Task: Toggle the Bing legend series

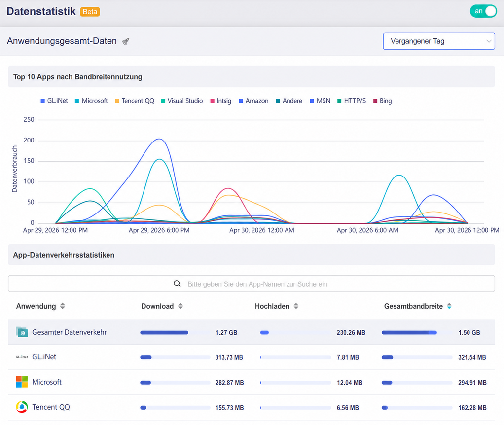Action: (x=383, y=101)
